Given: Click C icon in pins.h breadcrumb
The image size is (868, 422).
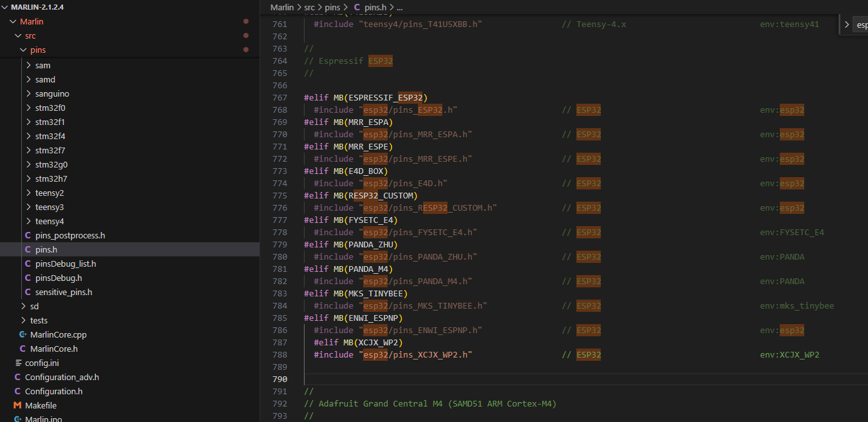Looking at the screenshot, I should tap(357, 7).
